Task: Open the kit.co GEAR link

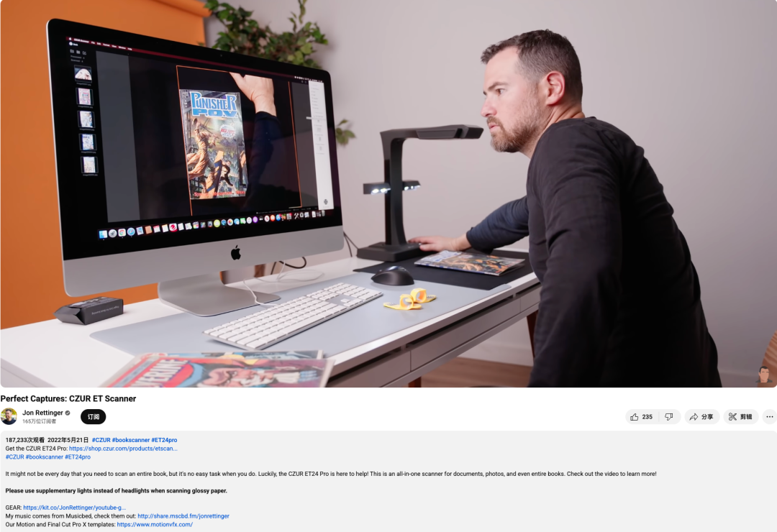Action: tap(74, 508)
